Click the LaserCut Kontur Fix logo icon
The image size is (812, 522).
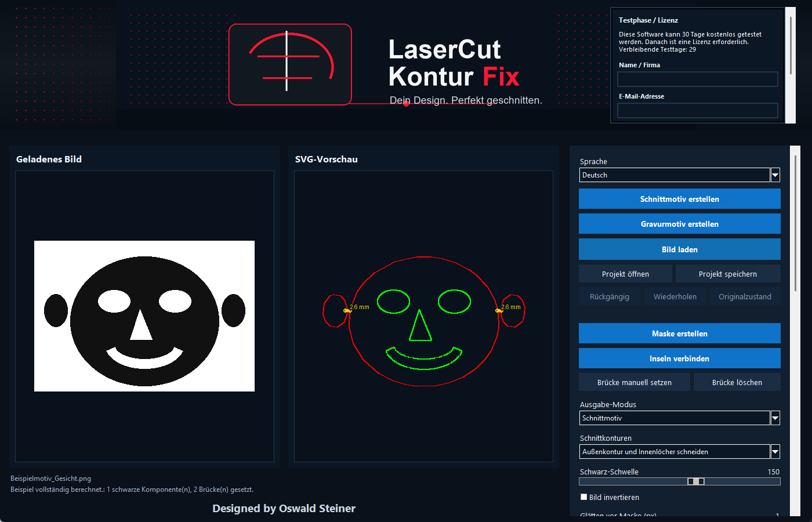(290, 64)
